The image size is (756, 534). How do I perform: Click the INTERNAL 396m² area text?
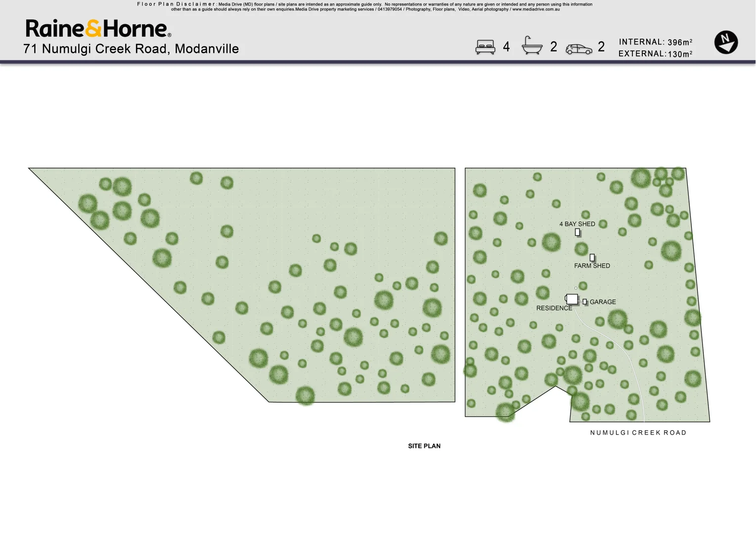(655, 42)
